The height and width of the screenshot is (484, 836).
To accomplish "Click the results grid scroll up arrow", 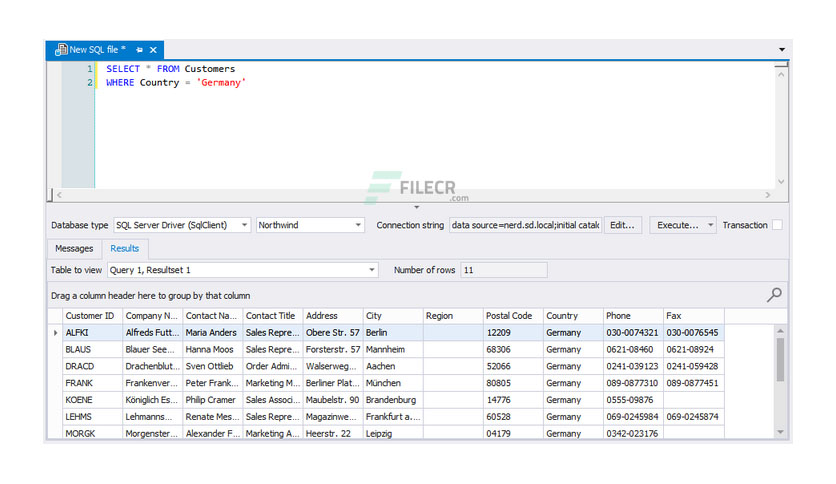I will point(781,331).
